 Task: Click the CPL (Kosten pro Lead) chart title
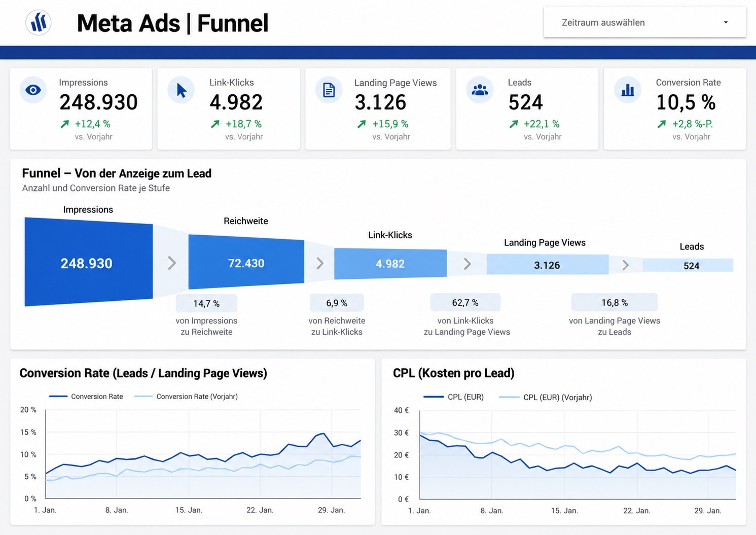click(x=454, y=373)
